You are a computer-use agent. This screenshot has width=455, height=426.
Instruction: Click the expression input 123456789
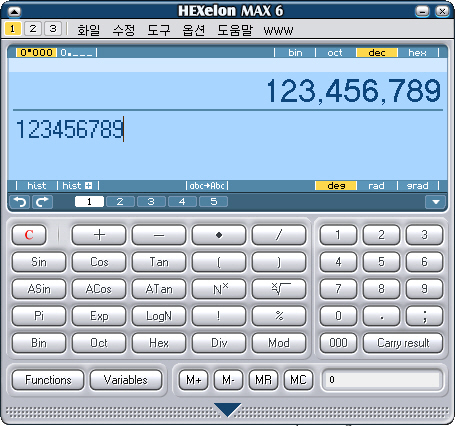[x=70, y=129]
